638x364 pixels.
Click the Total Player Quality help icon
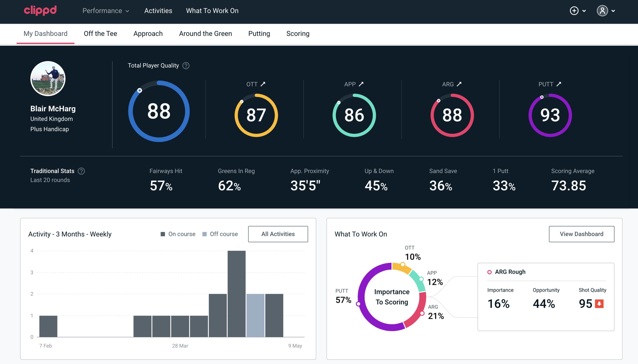[x=185, y=66]
